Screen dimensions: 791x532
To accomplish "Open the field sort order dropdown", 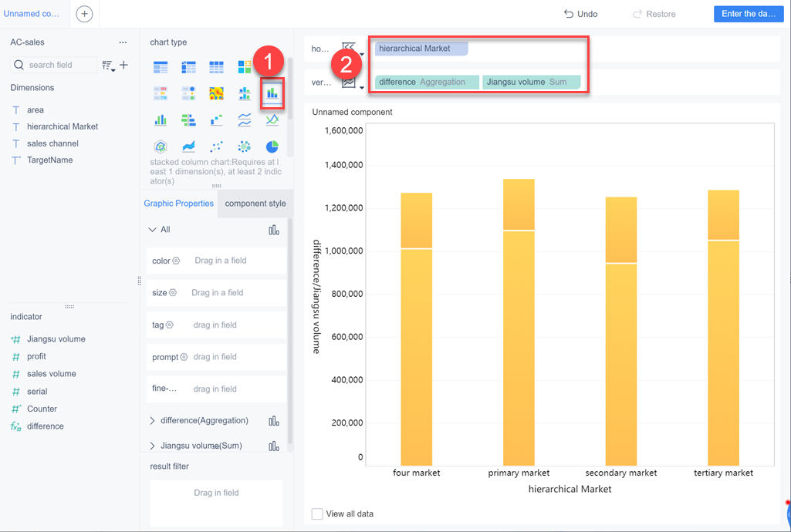I will (109, 65).
